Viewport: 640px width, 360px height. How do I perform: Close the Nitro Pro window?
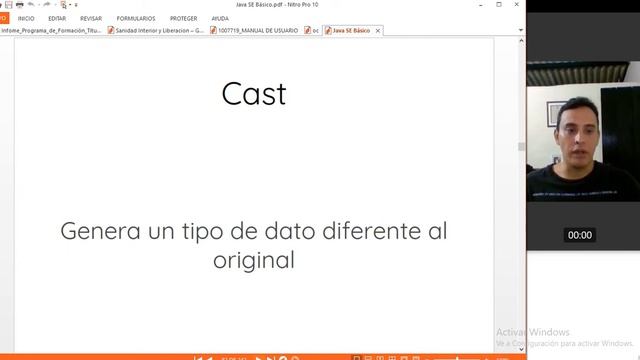(x=516, y=4)
